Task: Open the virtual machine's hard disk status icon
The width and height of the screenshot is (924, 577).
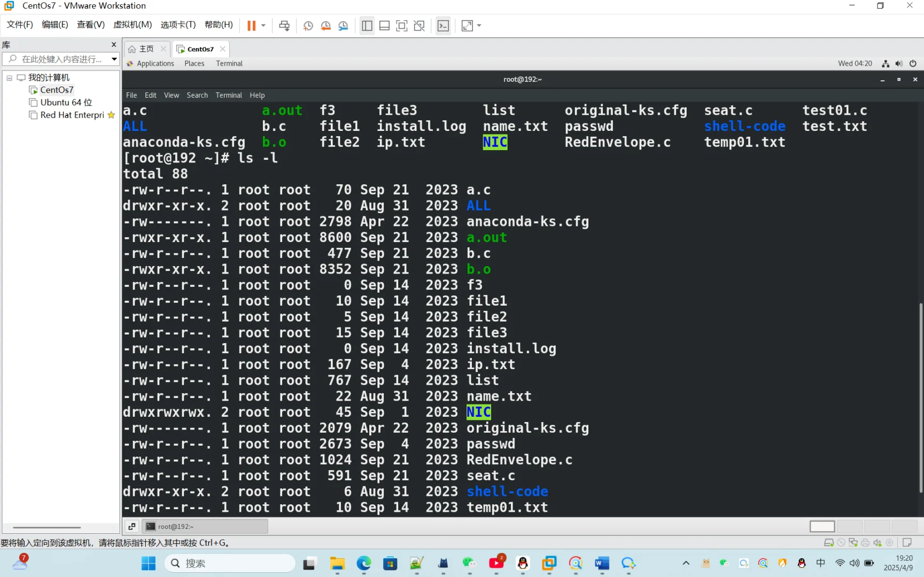Action: point(829,542)
